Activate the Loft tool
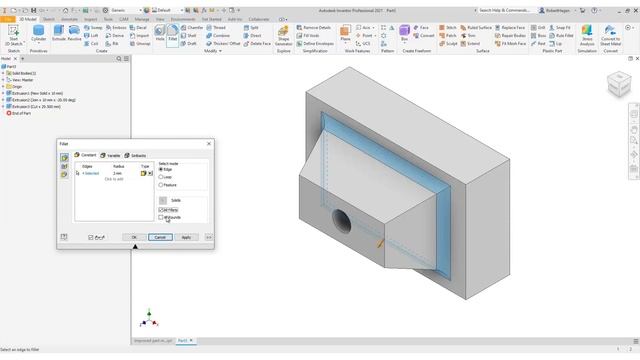 click(91, 36)
